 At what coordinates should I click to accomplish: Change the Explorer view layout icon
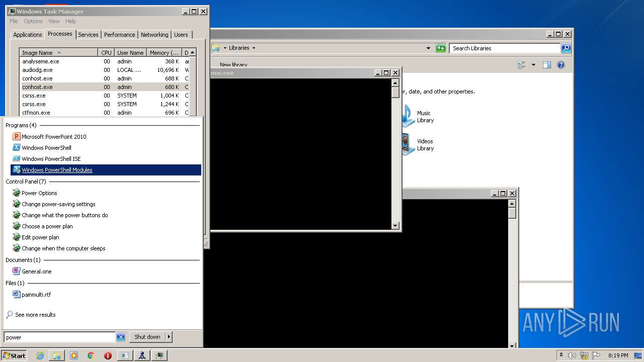tap(521, 65)
